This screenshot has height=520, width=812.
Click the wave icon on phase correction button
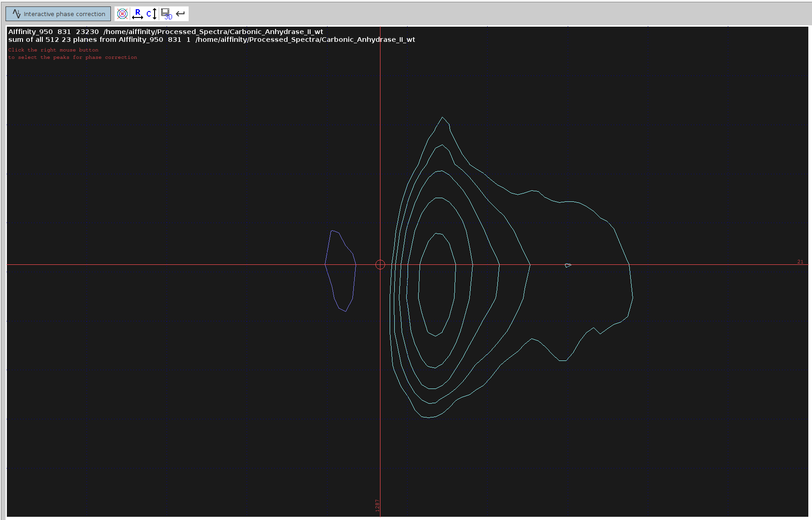[17, 14]
